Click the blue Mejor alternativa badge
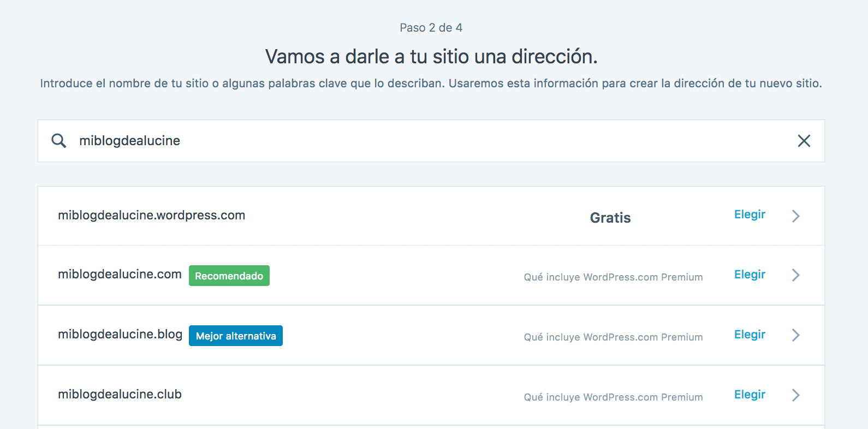Image resolution: width=868 pixels, height=429 pixels. [236, 336]
